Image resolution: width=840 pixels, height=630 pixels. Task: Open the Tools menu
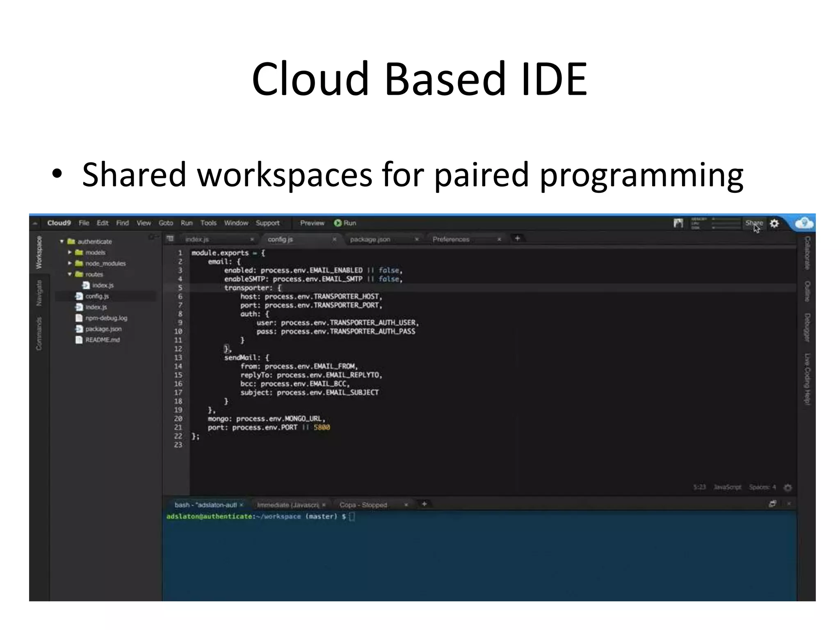[208, 223]
